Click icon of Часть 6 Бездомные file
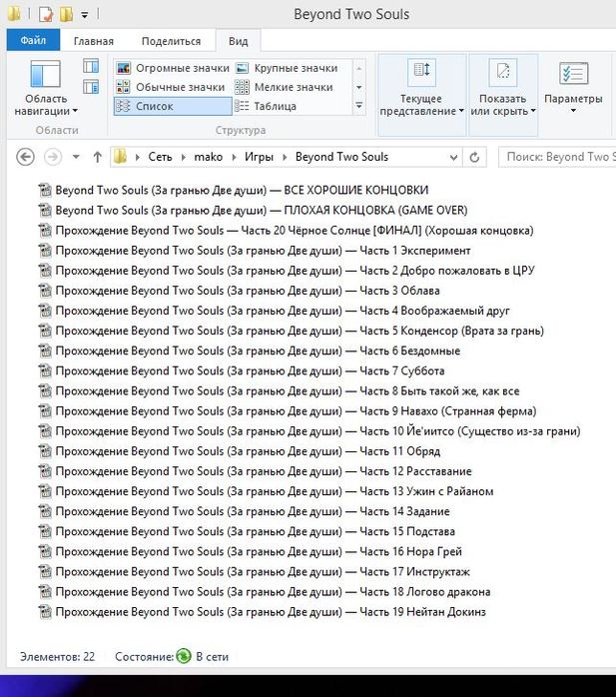The height and width of the screenshot is (697, 616). (45, 350)
